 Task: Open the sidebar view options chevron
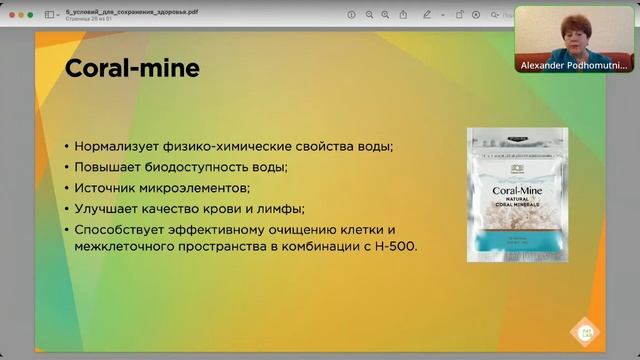58,15
